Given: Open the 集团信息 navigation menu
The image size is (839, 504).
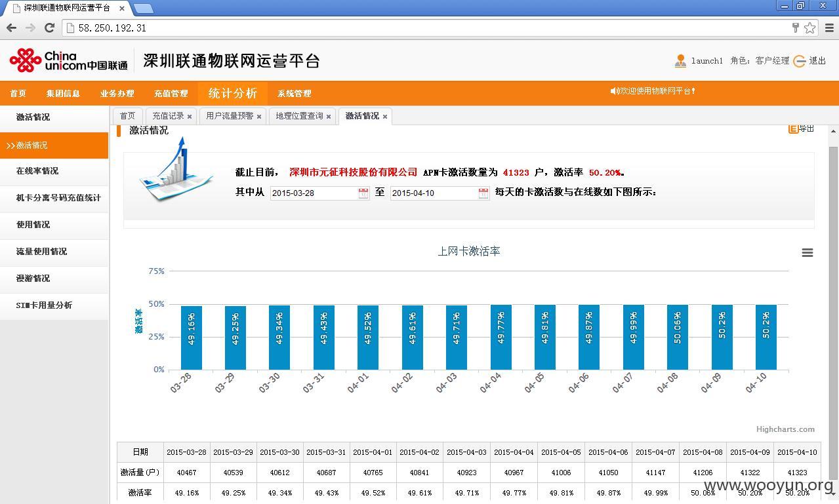Looking at the screenshot, I should click(x=63, y=94).
